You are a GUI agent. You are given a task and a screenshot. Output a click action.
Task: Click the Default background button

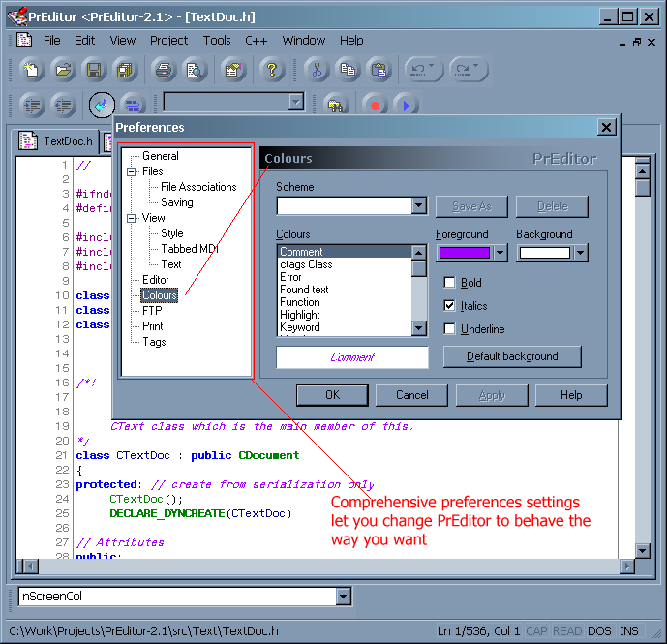[x=512, y=356]
